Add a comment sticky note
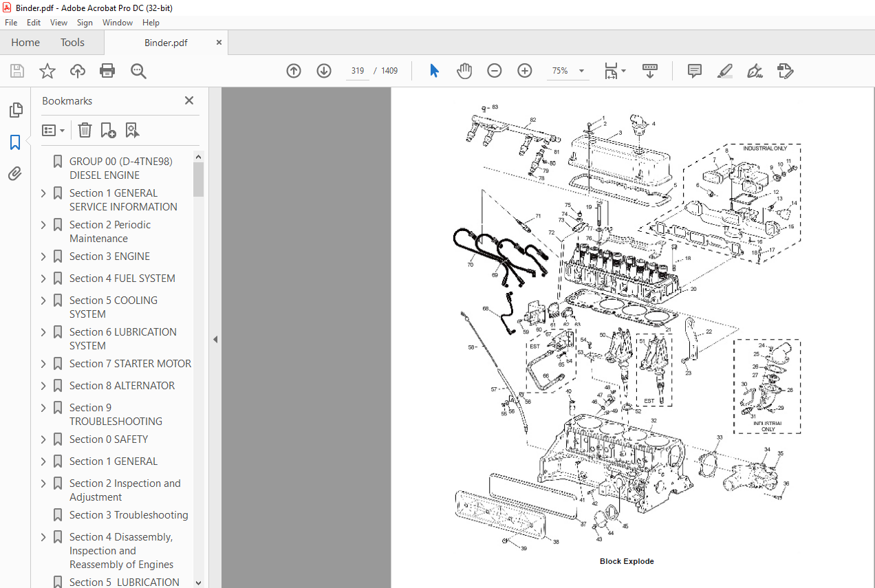 (x=695, y=71)
